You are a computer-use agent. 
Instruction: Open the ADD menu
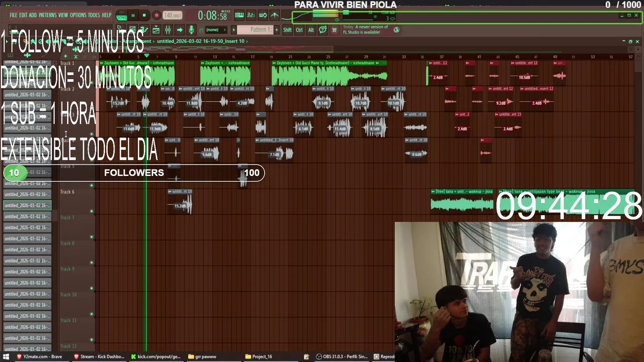pyautogui.click(x=33, y=15)
